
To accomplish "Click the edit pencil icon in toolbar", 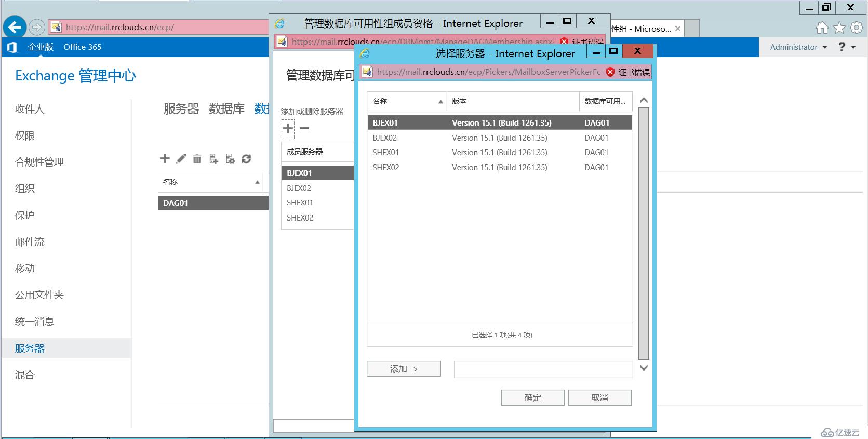I will pos(181,159).
